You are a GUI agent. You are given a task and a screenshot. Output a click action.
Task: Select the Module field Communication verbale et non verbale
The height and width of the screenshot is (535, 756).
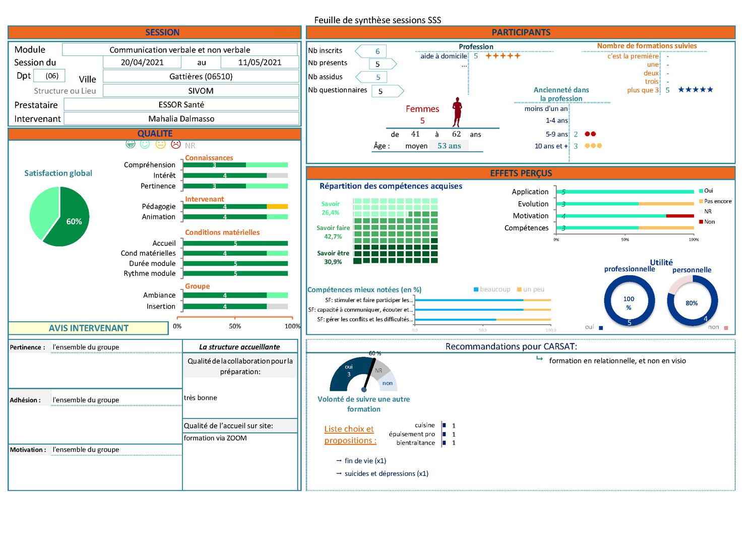[x=180, y=49]
